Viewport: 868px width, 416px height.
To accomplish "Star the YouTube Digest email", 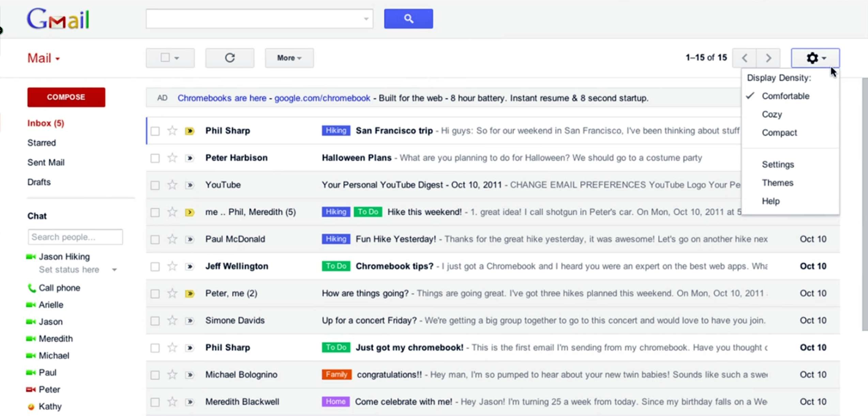I will [172, 185].
